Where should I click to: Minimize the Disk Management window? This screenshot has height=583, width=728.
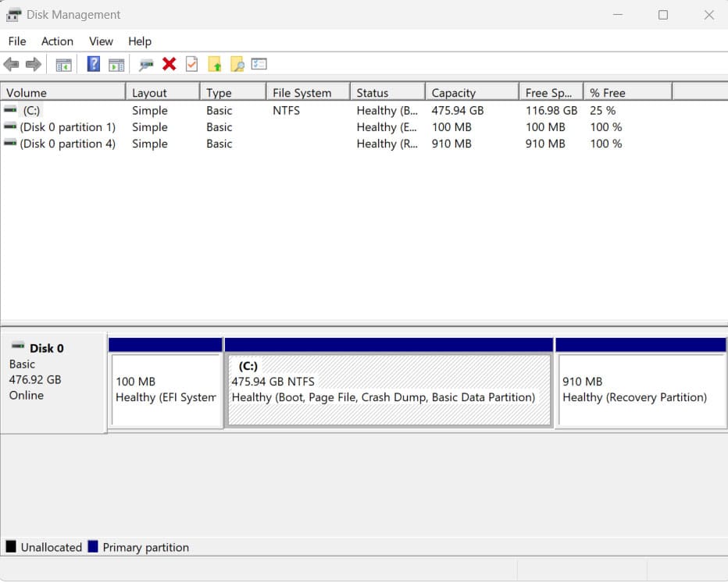click(x=618, y=15)
